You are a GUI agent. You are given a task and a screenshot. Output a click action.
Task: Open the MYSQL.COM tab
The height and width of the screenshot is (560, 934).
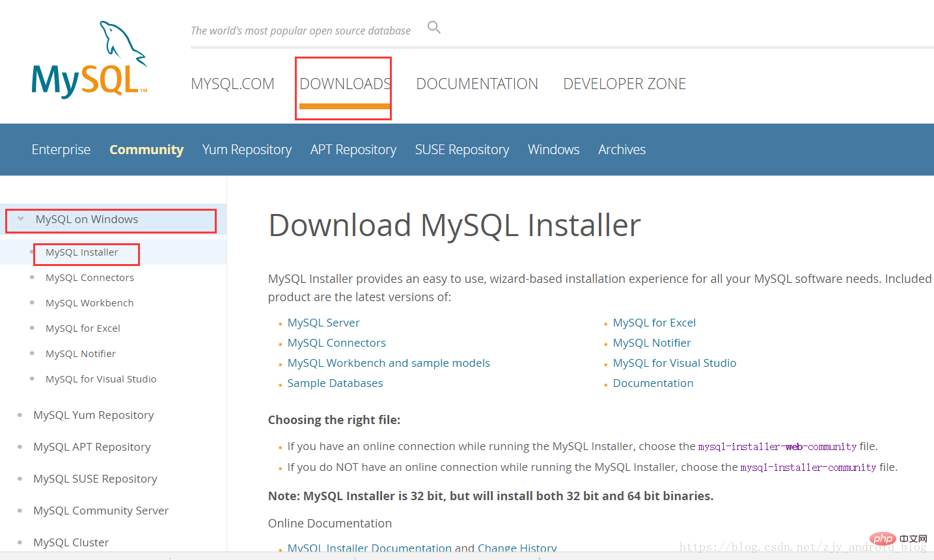click(x=232, y=84)
